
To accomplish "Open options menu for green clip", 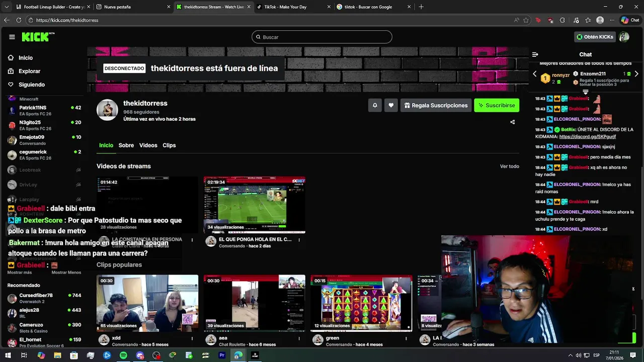I will click(x=406, y=338).
